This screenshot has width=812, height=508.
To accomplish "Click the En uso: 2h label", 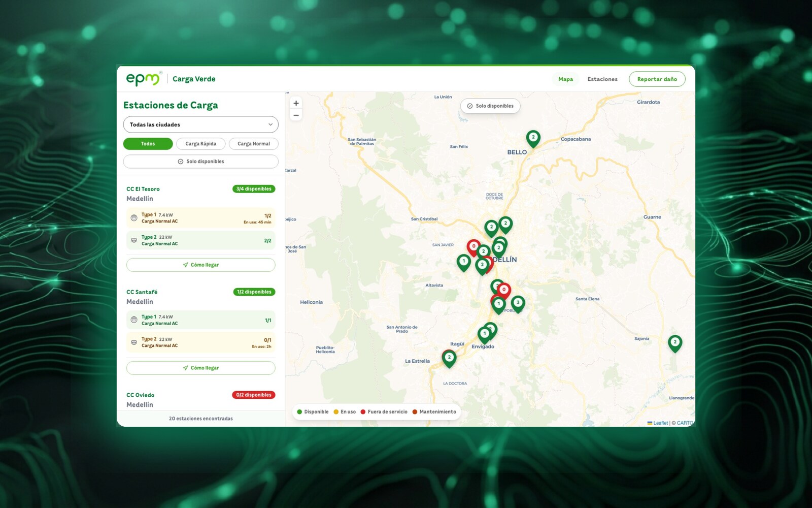I will 261,346.
